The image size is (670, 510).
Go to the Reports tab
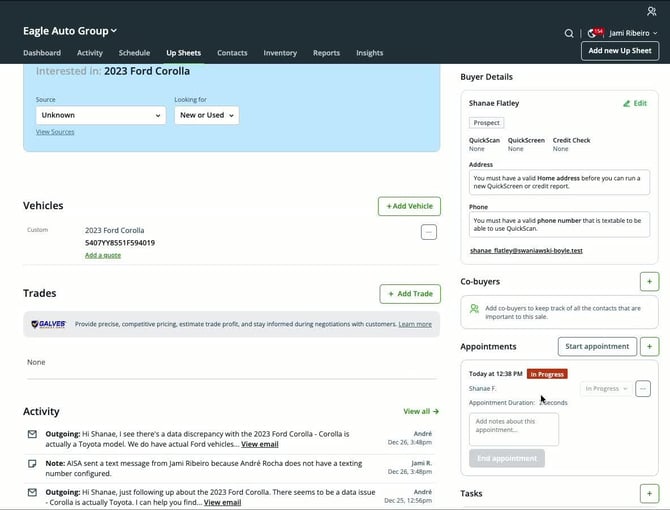(326, 53)
